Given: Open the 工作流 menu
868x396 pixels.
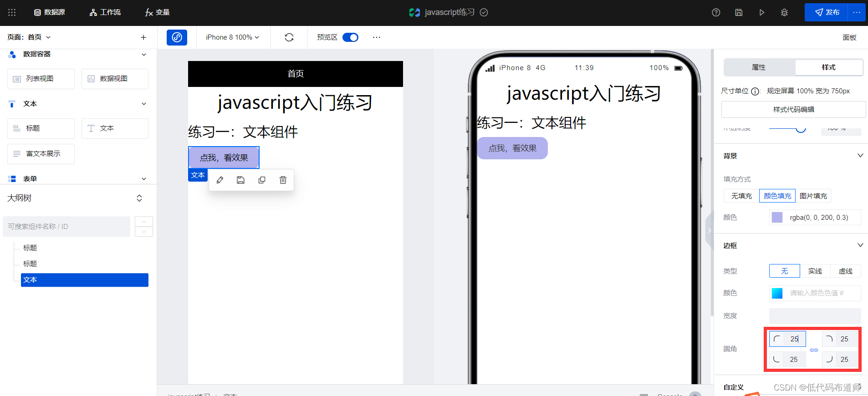Looking at the screenshot, I should point(105,12).
